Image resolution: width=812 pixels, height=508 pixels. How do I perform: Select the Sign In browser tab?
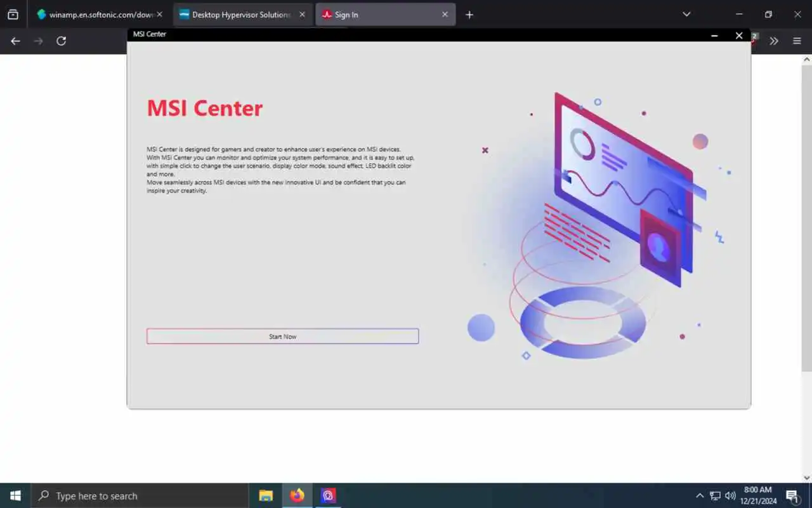point(377,15)
